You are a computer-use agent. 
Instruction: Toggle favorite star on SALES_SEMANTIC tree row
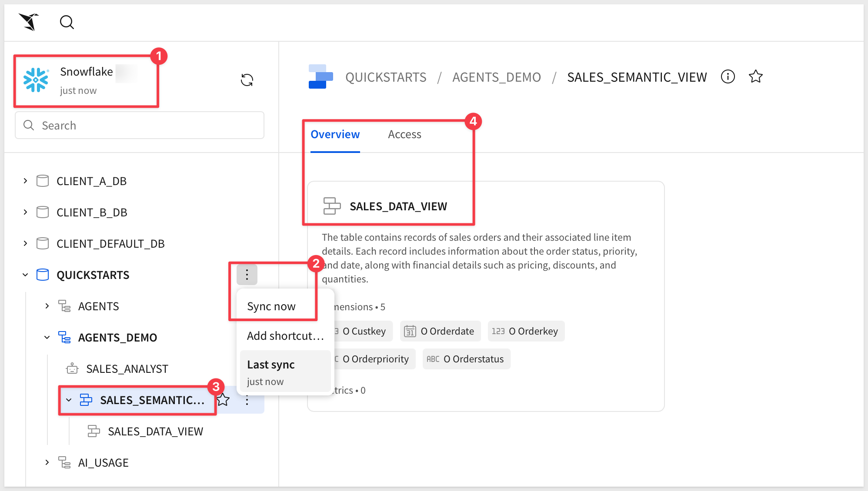pos(223,400)
